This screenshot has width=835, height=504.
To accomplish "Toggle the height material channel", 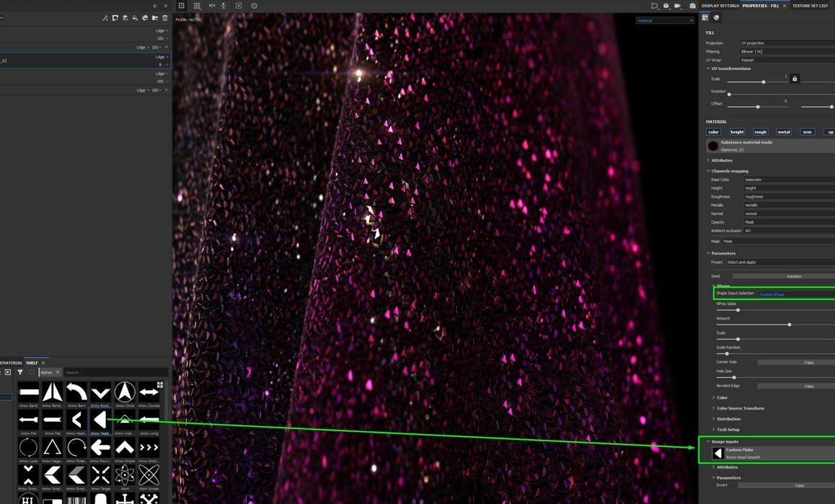I will coord(737,132).
